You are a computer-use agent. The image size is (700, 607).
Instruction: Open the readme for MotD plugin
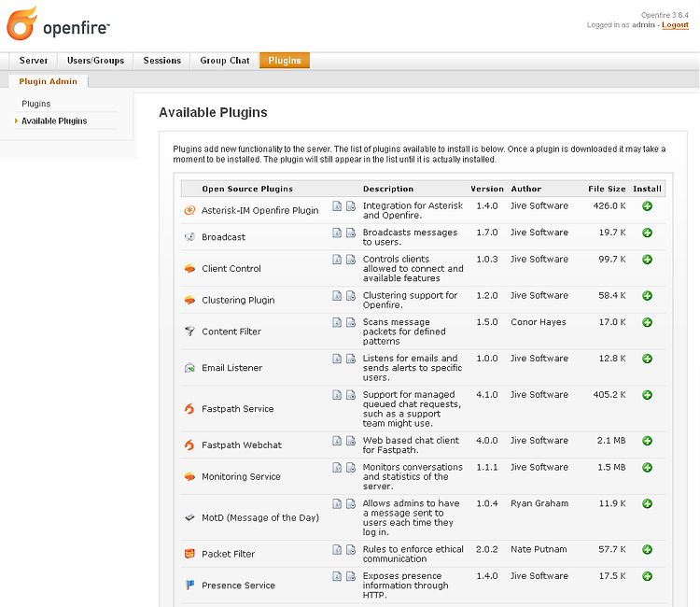(337, 504)
